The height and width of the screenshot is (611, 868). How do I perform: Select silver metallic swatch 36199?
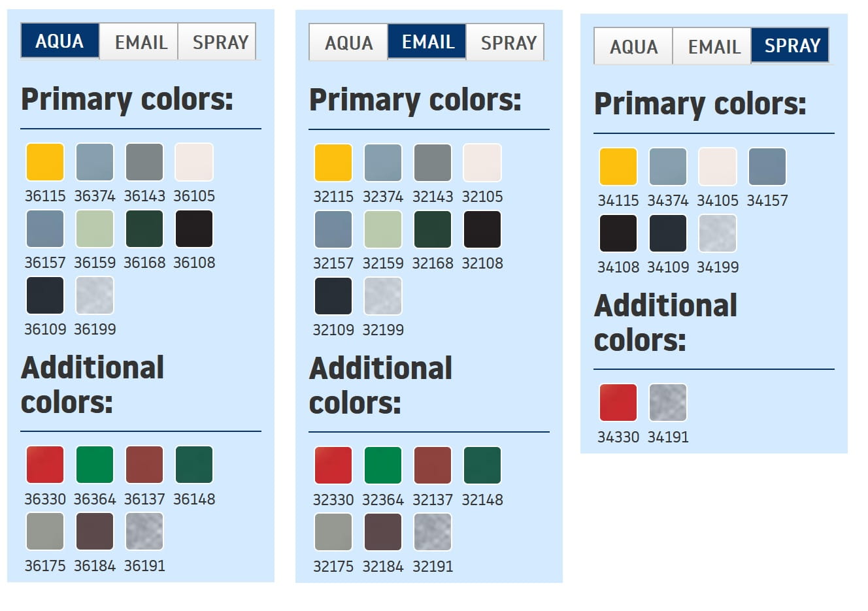click(x=95, y=295)
